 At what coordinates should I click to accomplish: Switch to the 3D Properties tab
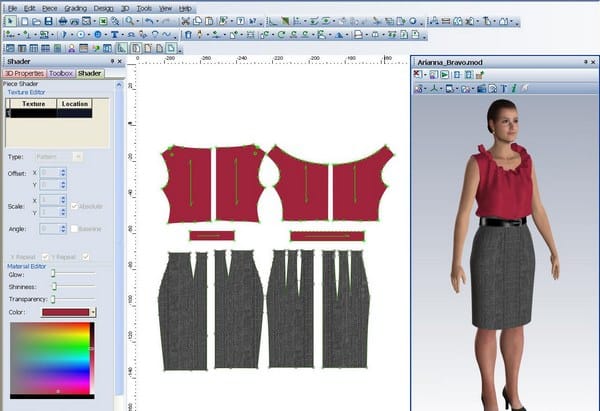click(x=24, y=73)
